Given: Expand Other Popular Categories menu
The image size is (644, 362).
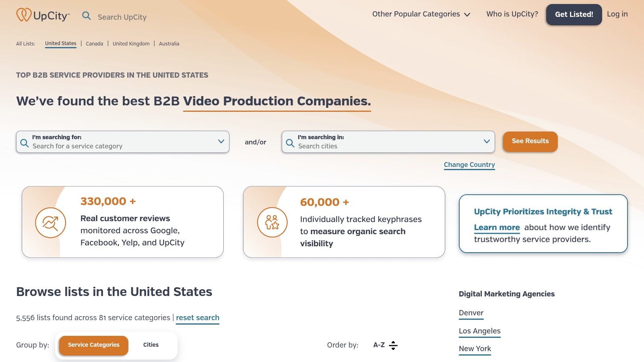Looking at the screenshot, I should coord(421,14).
